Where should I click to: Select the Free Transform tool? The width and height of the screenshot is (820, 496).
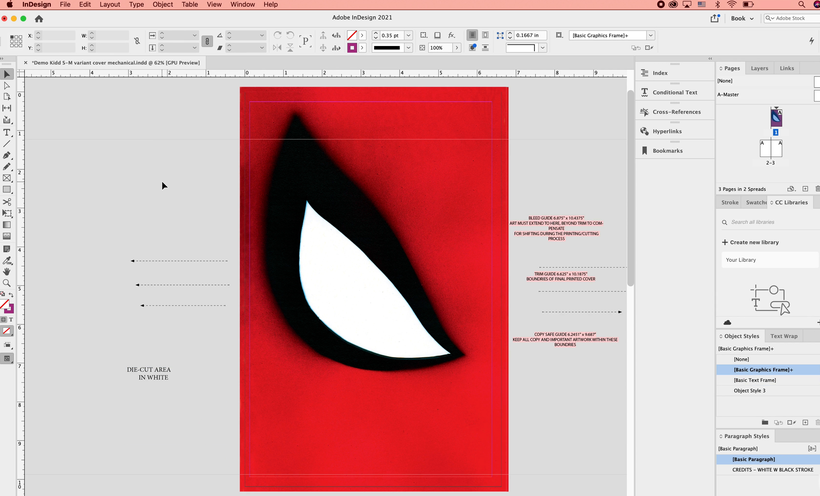coord(7,213)
